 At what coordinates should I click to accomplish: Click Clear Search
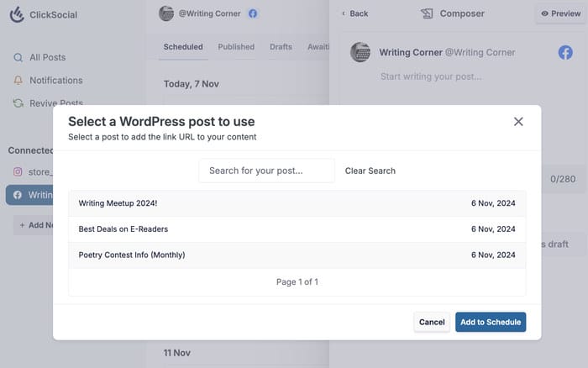click(x=370, y=171)
